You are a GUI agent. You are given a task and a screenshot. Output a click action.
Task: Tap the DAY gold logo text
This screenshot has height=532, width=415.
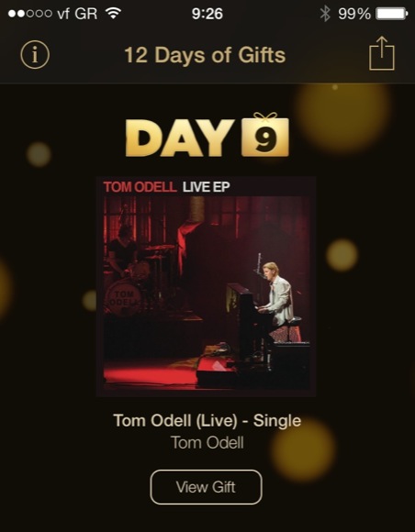(x=180, y=138)
